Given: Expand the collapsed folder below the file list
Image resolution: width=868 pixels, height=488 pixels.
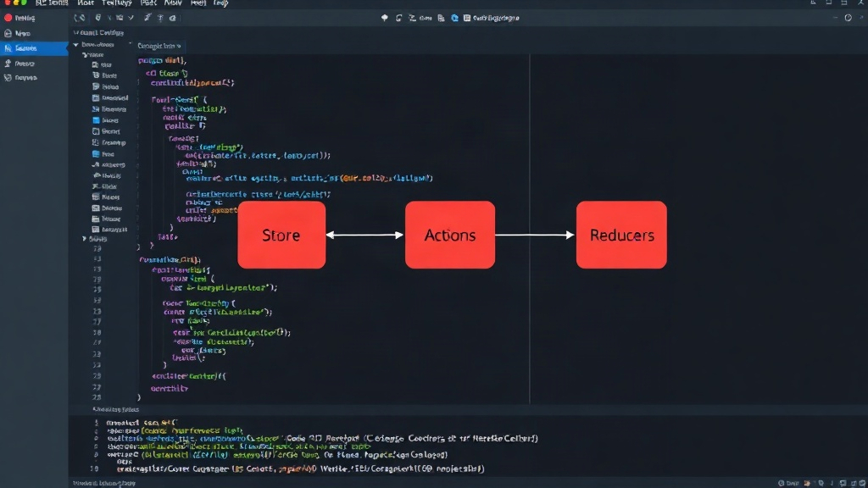Looking at the screenshot, I should (85, 238).
